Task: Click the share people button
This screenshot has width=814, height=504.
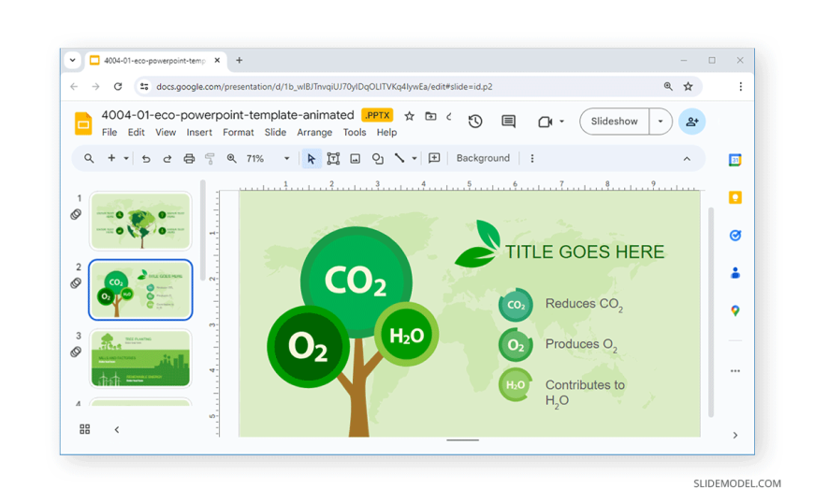Action: coord(691,122)
